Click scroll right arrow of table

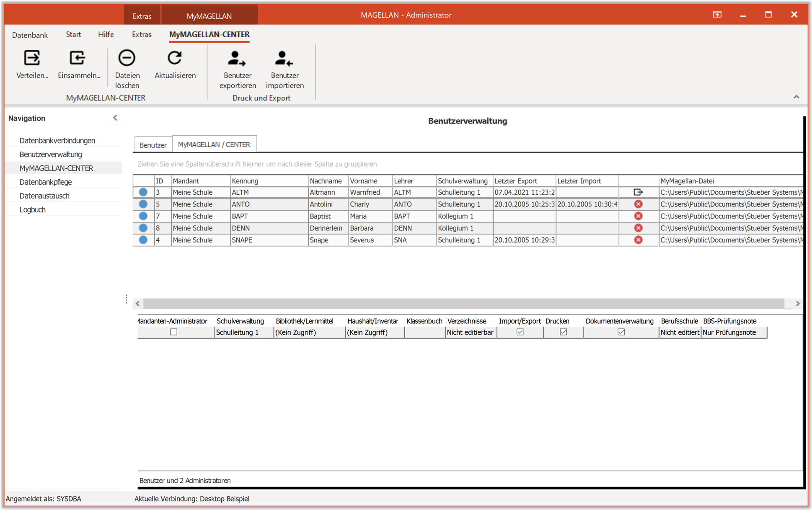[x=797, y=304]
